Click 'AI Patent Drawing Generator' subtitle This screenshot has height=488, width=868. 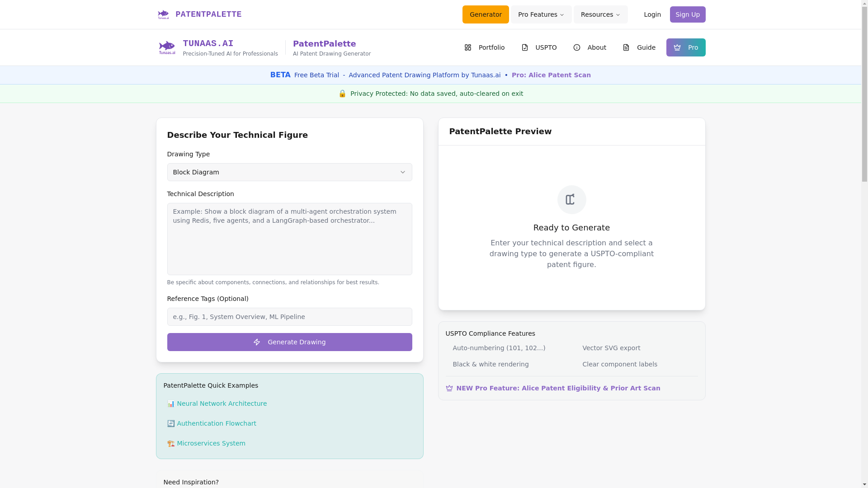click(x=332, y=54)
